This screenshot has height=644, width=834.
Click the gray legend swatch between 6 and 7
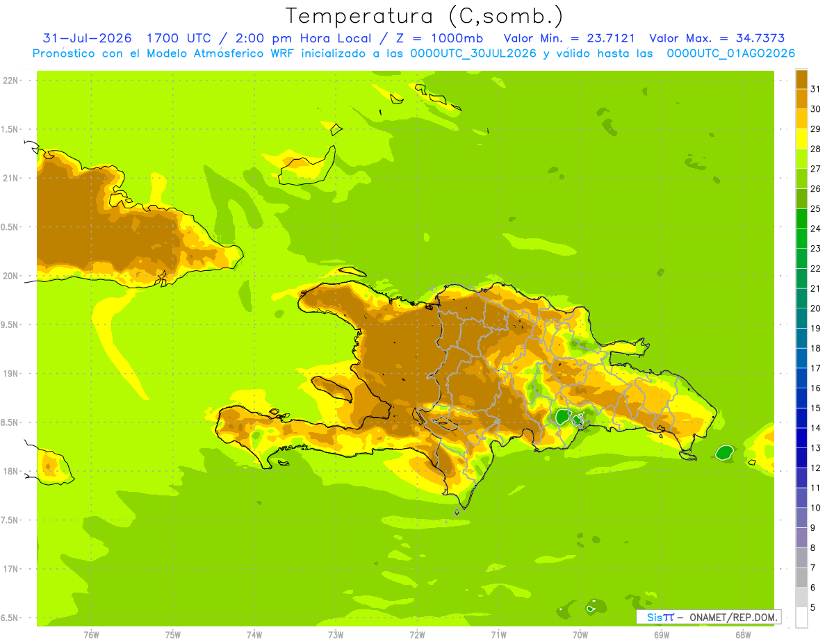pos(801,577)
